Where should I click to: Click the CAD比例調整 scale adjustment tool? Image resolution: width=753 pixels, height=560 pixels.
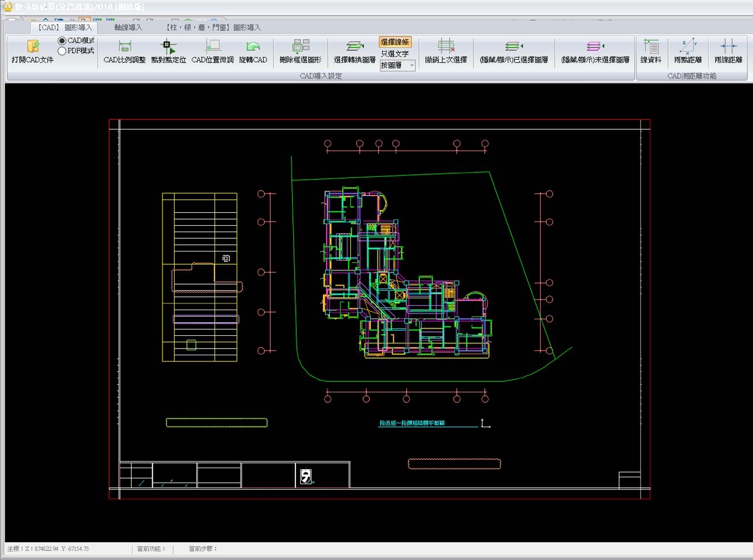pyautogui.click(x=124, y=51)
